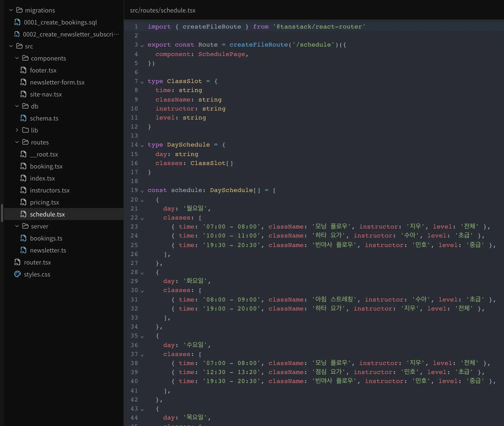Screen dimensions: 504x426
Task: Click the closed lib folder icon
Action: (25, 130)
